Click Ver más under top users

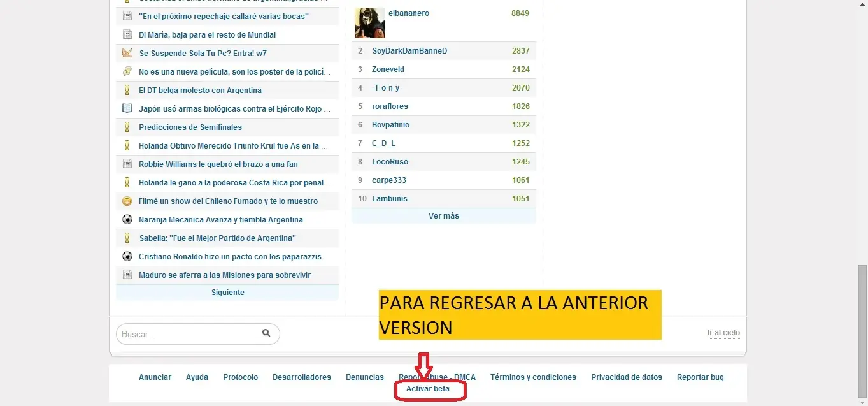[x=444, y=215]
